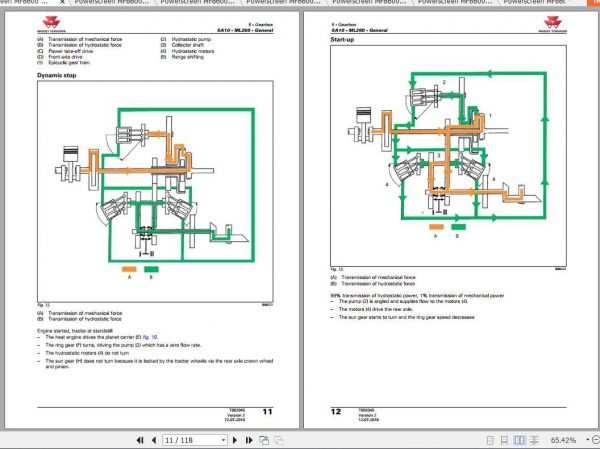Close the active document tab
This screenshot has width=600, height=449.
point(62,2)
